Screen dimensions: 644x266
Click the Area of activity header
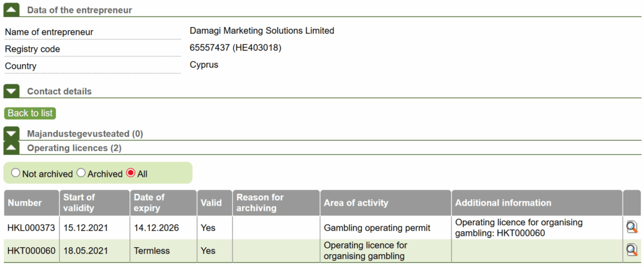[356, 202]
